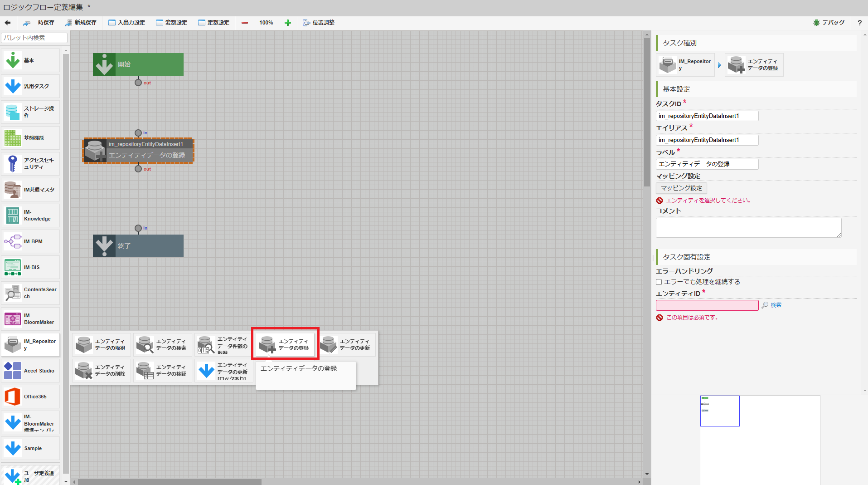Select the エンティティデータの検証 task icon
Screen dimensions: 868x485
[161, 370]
